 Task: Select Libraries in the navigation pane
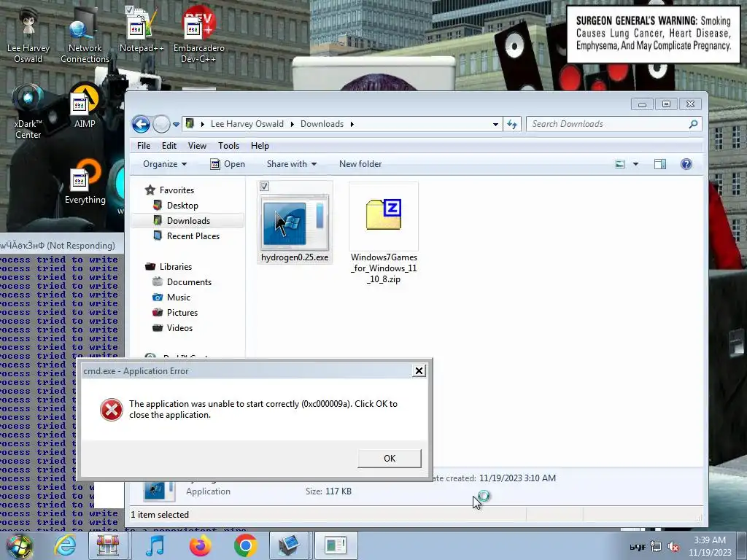coord(175,267)
